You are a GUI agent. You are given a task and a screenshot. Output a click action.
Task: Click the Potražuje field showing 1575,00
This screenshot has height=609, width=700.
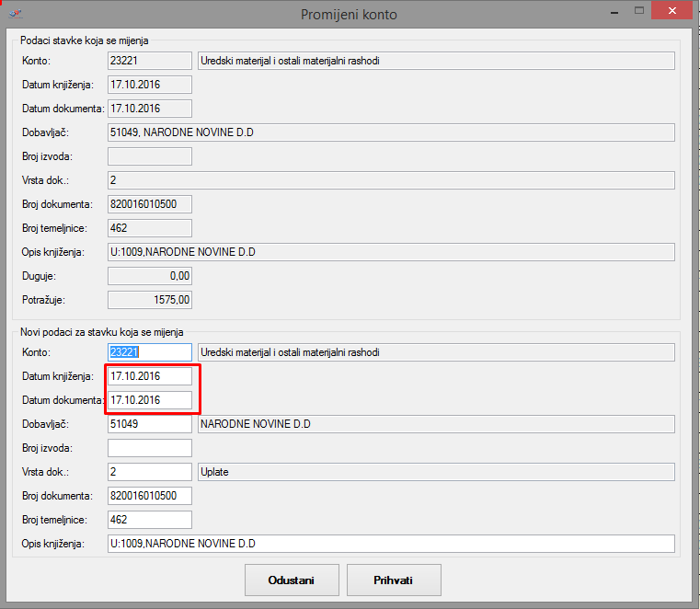click(150, 300)
